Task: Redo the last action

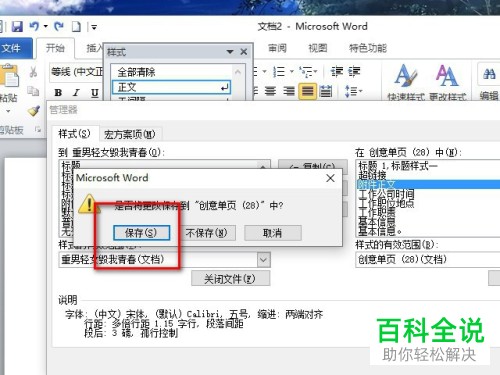Action: (x=59, y=26)
